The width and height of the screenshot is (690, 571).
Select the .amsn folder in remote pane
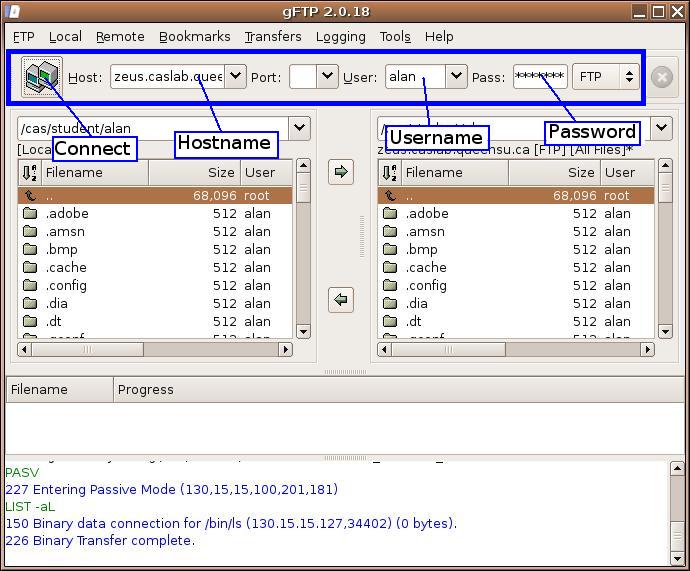(x=516, y=232)
